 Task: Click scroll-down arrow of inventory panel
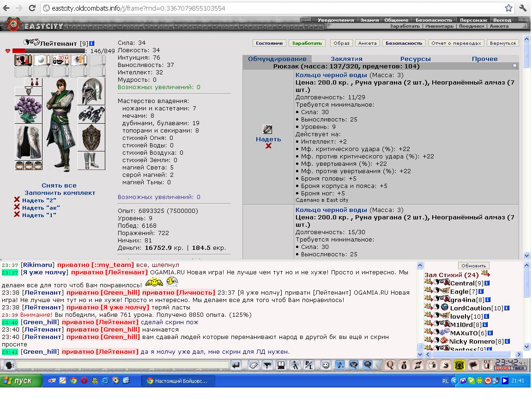click(526, 255)
